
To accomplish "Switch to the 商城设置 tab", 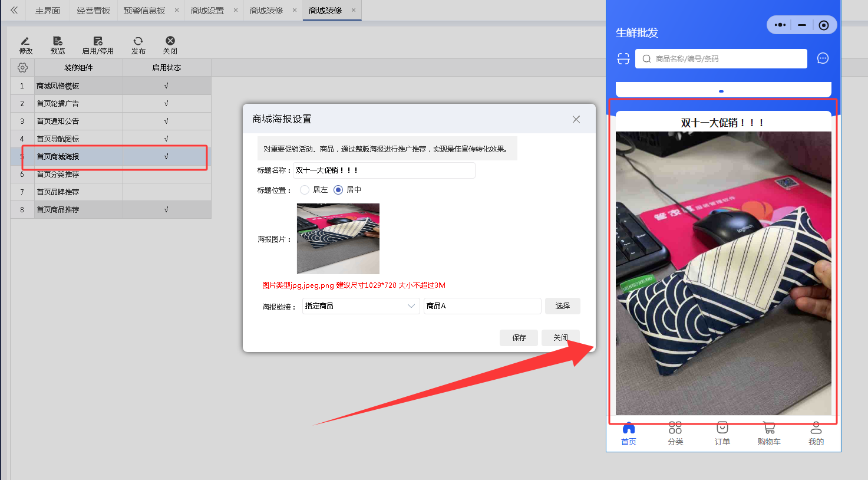I will pos(207,11).
